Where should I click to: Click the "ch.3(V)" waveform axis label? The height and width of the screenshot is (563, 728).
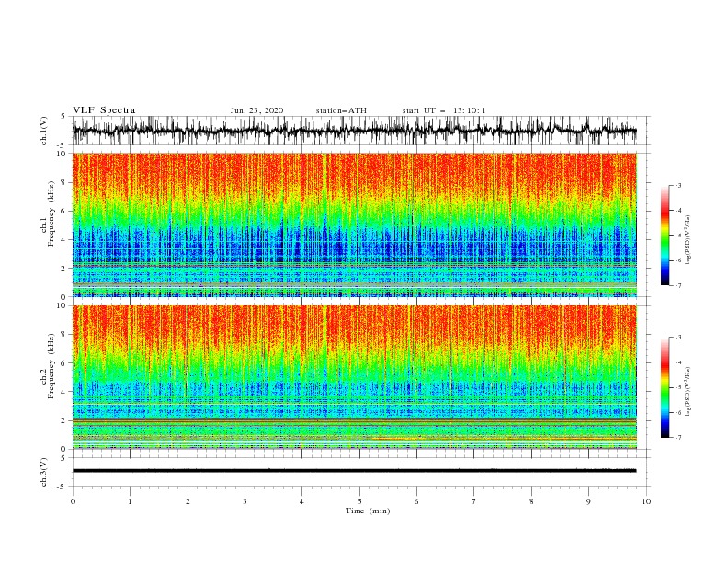pos(44,472)
